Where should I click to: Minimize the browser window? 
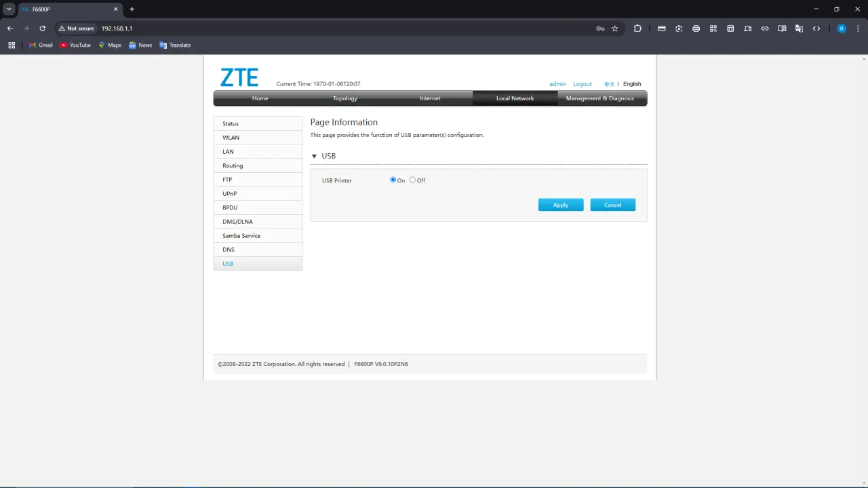(x=815, y=9)
